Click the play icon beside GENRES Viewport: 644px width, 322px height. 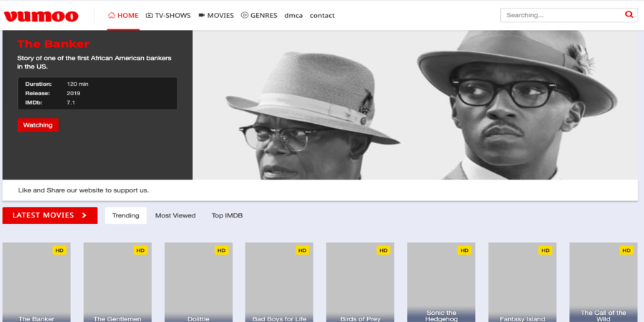pos(245,15)
